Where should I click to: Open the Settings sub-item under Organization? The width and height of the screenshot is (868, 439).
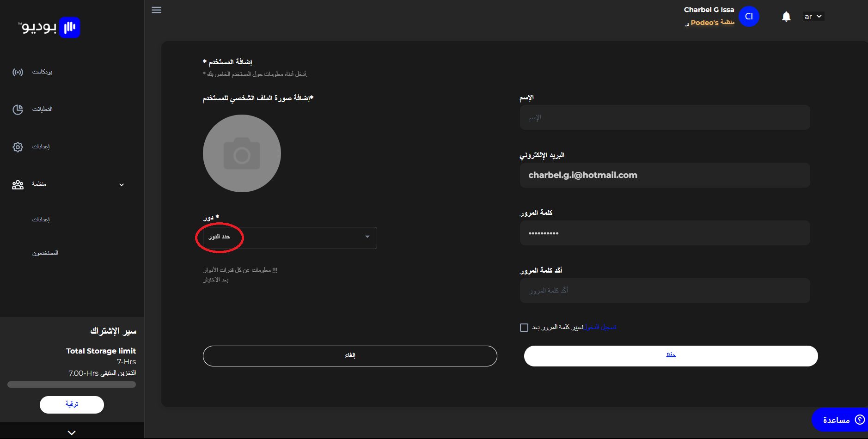(41, 219)
